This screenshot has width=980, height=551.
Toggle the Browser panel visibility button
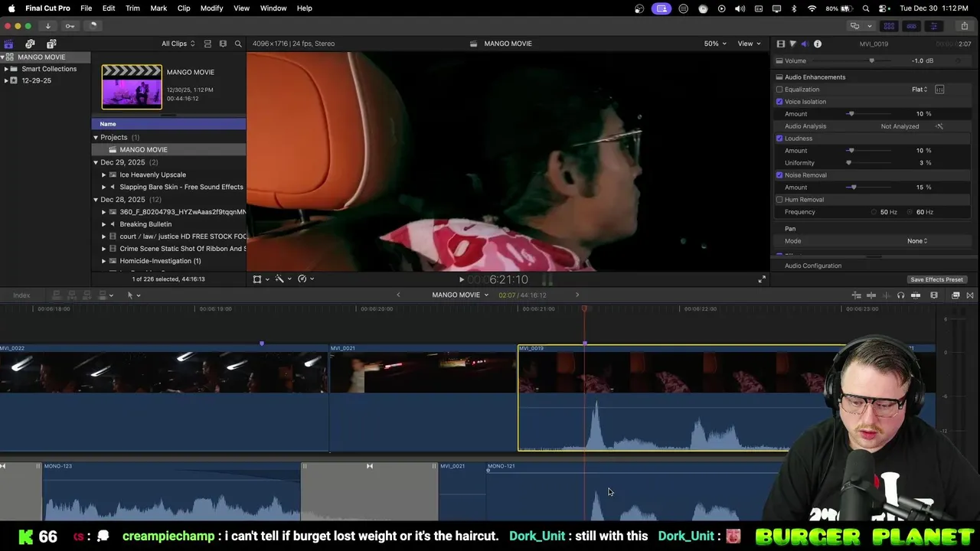889,26
